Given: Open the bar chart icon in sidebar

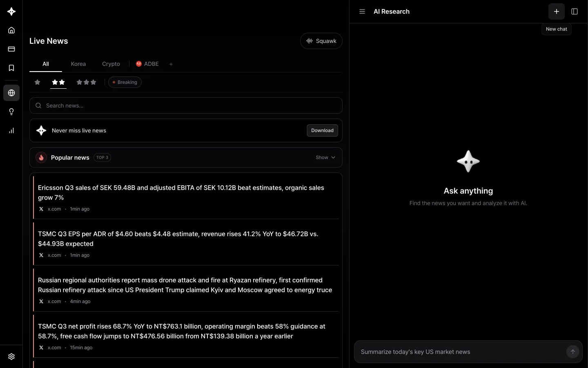Looking at the screenshot, I should tap(11, 130).
